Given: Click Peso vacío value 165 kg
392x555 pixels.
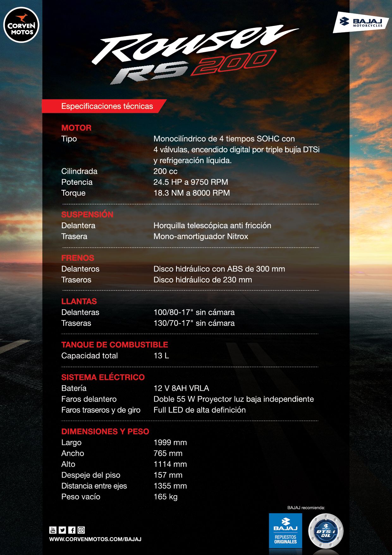Looking at the screenshot, I should 165,497.
